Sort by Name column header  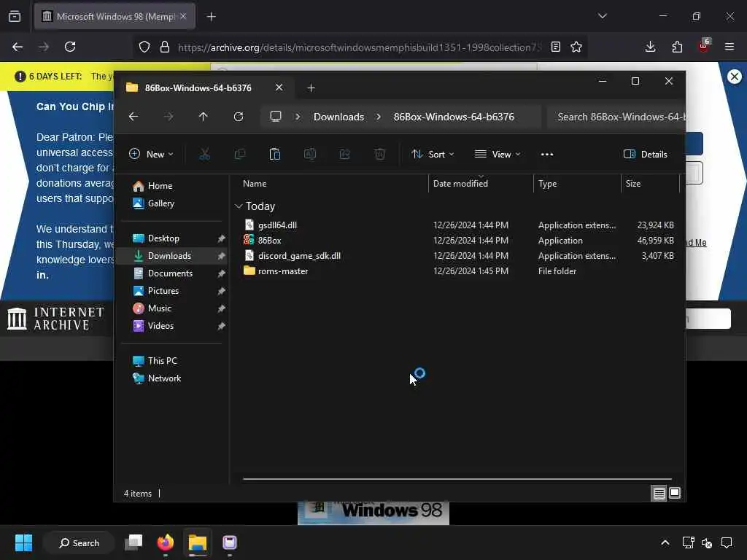pos(255,184)
